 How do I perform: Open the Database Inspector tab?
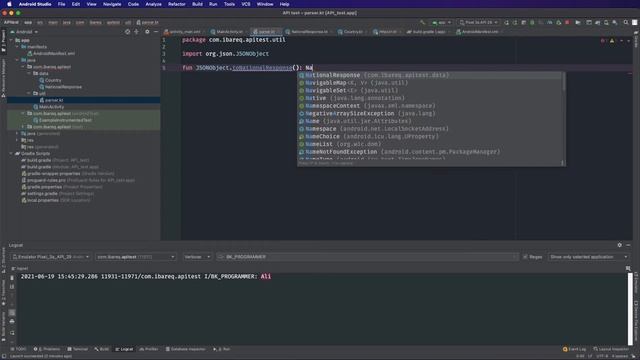(x=185, y=349)
